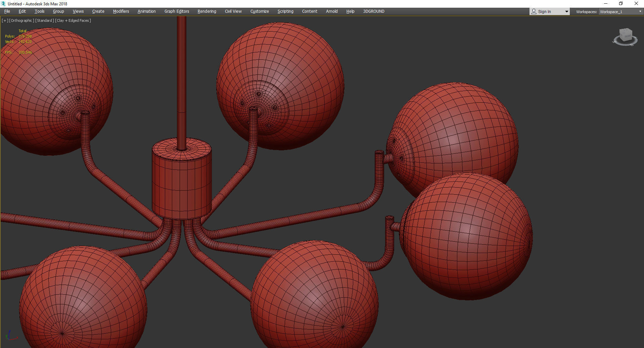Click the FPS value in viewport statistics
Viewport: 644px width, 348px height.
[x=25, y=52]
